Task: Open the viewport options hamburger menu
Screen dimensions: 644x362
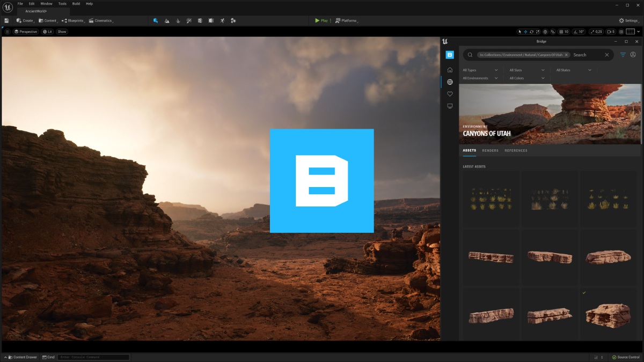Action: tap(8, 32)
